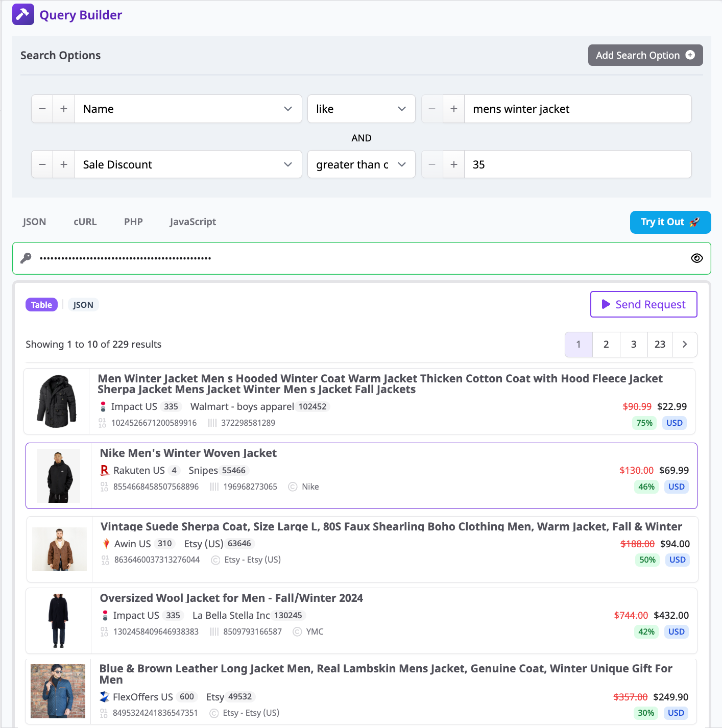
Task: Click the API key icon
Action: point(26,258)
